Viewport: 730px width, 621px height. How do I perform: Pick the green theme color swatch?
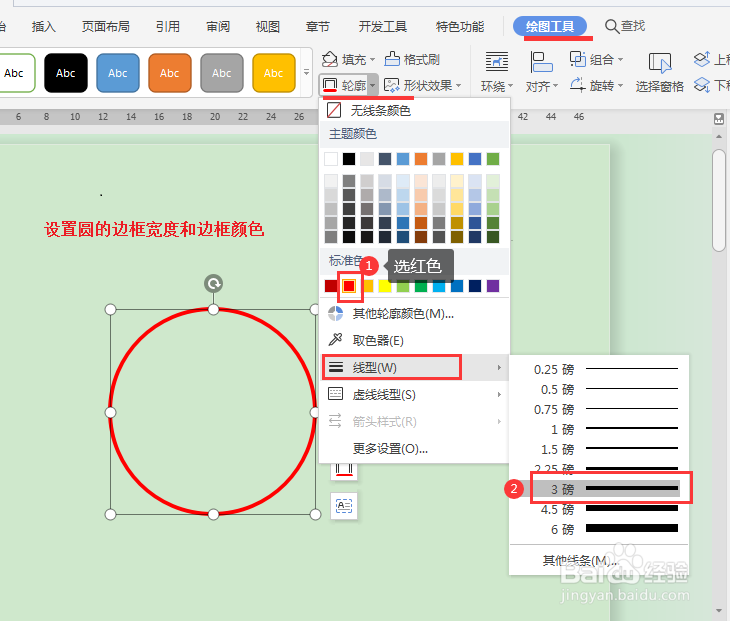[493, 159]
